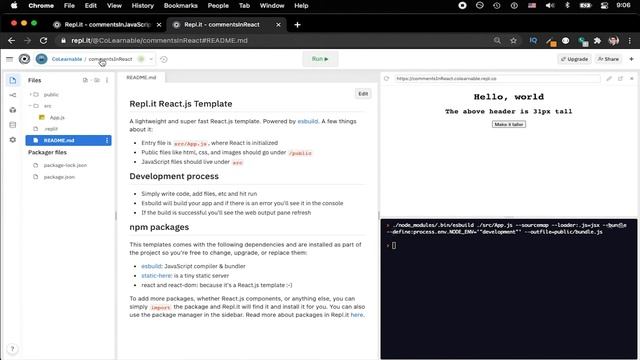The height and width of the screenshot is (360, 640).
Task: Close the web preview pane
Action: coord(632,78)
